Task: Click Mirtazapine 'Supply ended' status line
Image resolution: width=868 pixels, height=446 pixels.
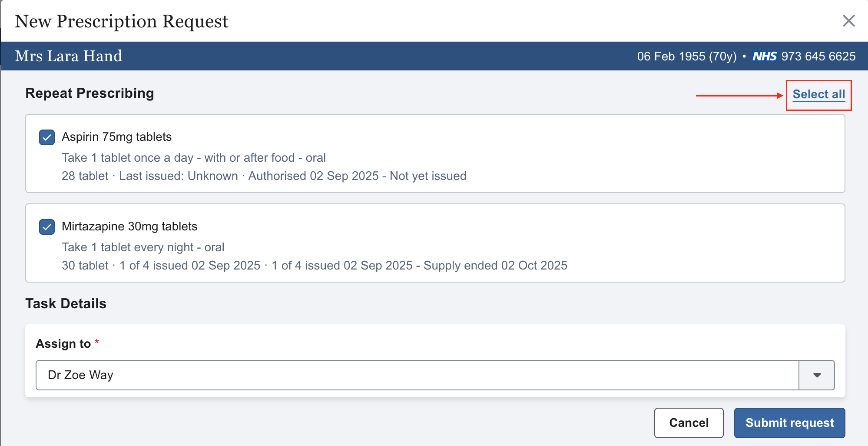Action: 314,266
